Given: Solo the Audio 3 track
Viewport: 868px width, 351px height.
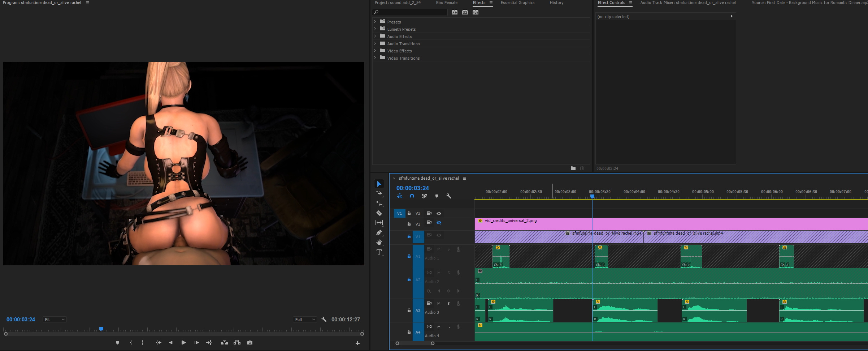Looking at the screenshot, I should click(x=448, y=303).
